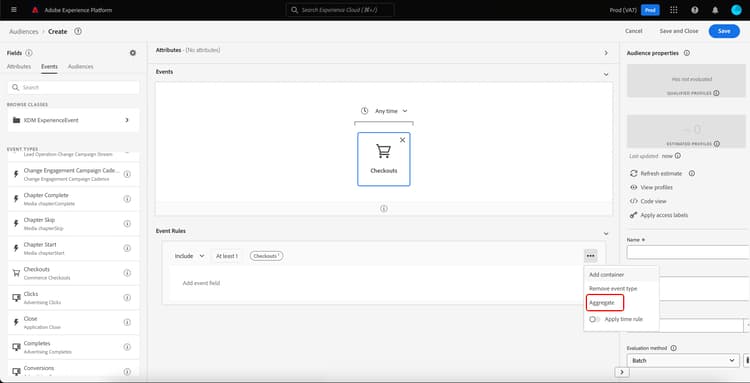
Task: Click At least 1 rule button
Action: 227,256
